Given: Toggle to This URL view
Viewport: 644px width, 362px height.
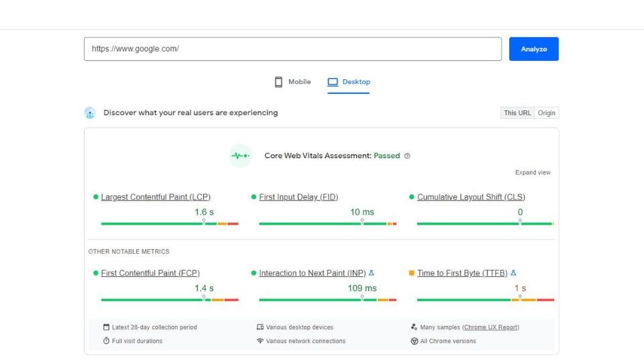Looking at the screenshot, I should [517, 113].
